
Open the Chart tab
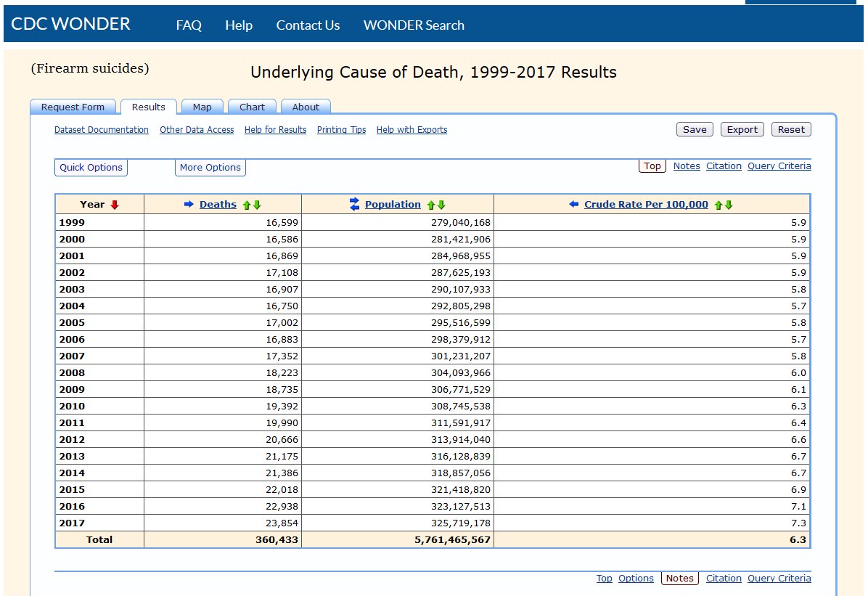tap(252, 107)
